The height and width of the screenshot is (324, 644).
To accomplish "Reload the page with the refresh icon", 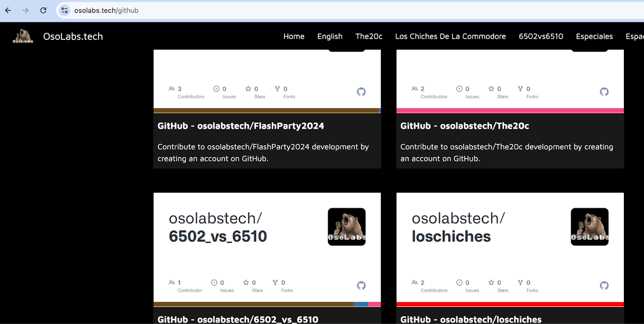I will (43, 10).
